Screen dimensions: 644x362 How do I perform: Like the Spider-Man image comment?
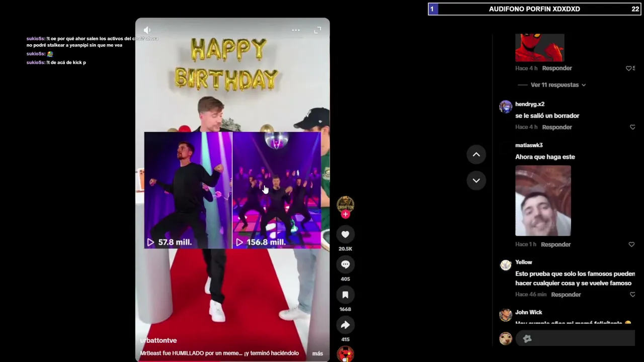629,68
